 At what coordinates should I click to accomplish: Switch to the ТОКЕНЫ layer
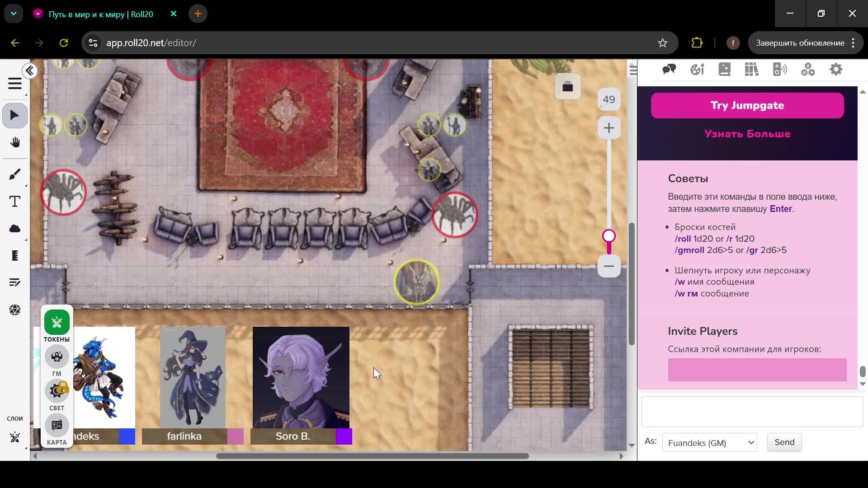57,323
